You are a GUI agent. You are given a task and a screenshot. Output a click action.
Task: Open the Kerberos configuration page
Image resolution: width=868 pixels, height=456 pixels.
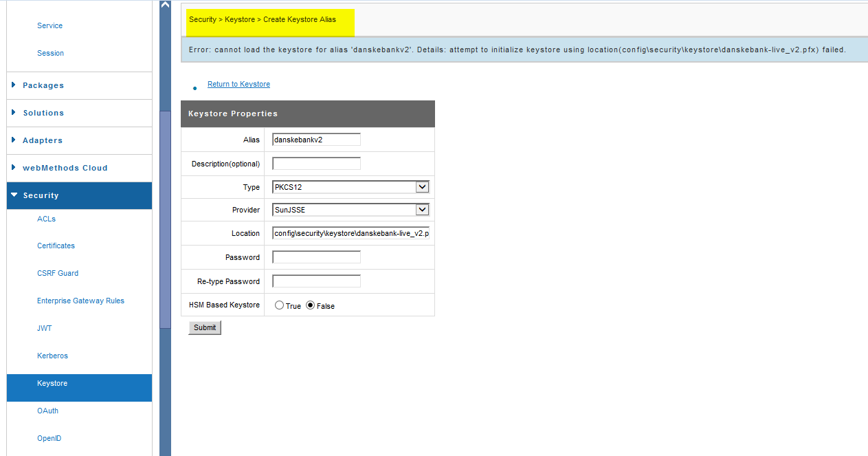(x=52, y=356)
